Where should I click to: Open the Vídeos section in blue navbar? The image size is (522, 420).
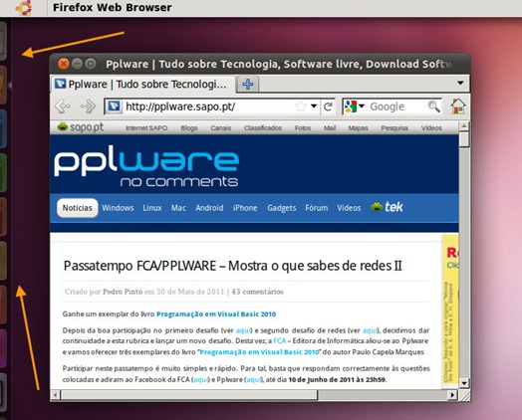coord(349,208)
